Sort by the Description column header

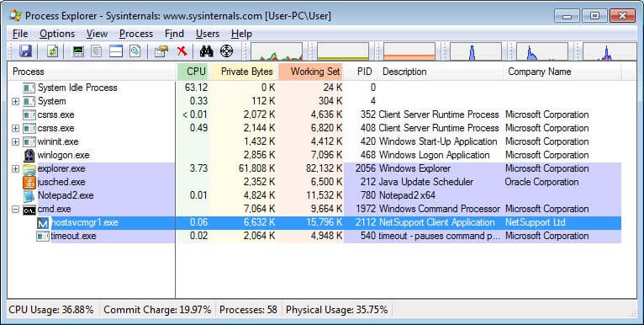pyautogui.click(x=441, y=72)
